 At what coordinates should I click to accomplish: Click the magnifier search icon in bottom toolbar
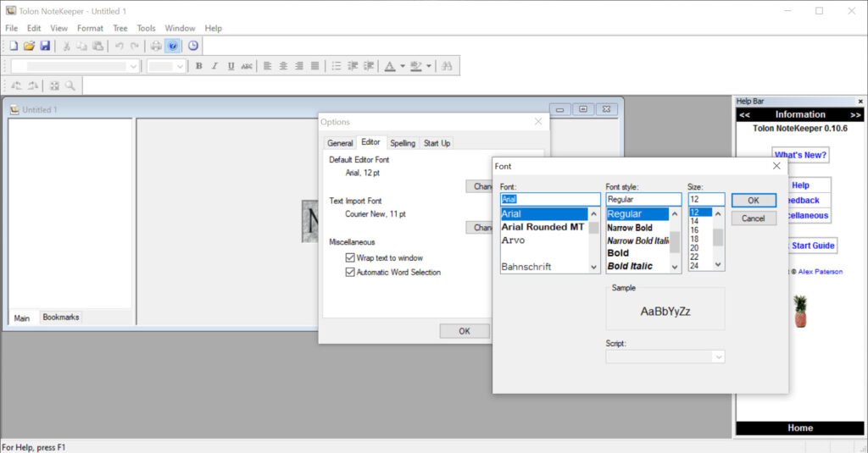[x=70, y=86]
